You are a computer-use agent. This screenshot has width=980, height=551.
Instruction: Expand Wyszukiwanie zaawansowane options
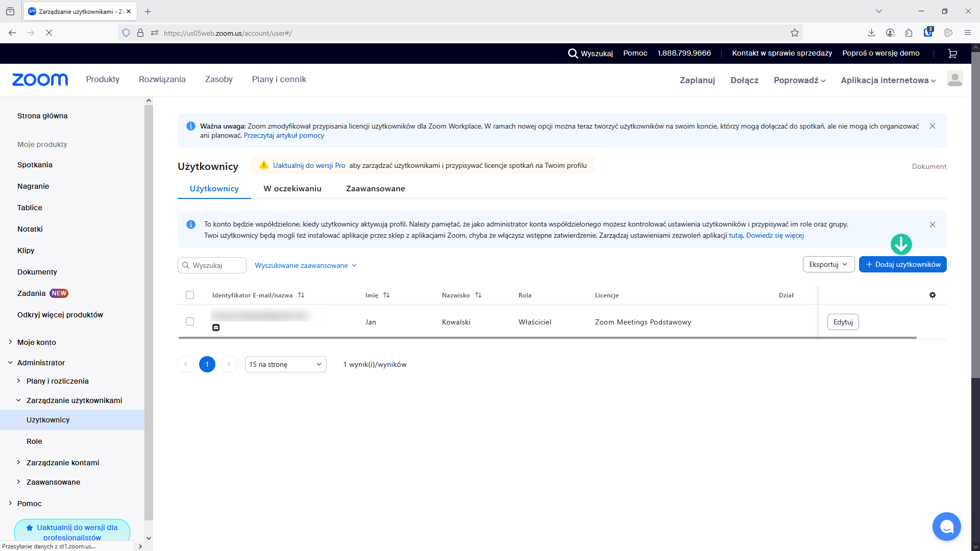point(306,265)
